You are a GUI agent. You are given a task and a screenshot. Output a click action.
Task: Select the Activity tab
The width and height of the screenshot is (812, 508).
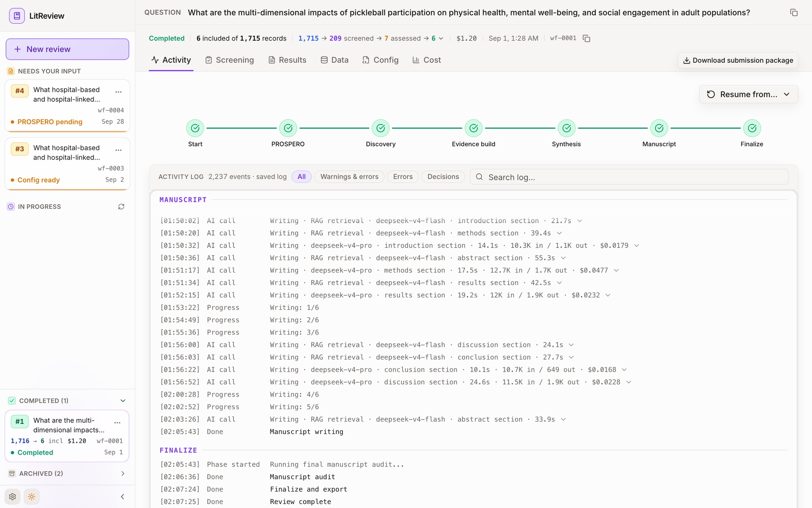coord(171,60)
